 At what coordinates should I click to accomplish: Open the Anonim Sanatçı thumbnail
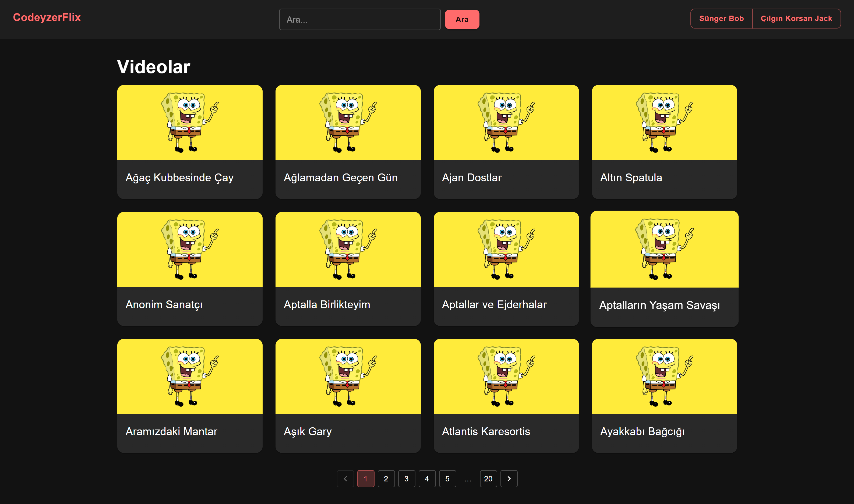[190, 250]
